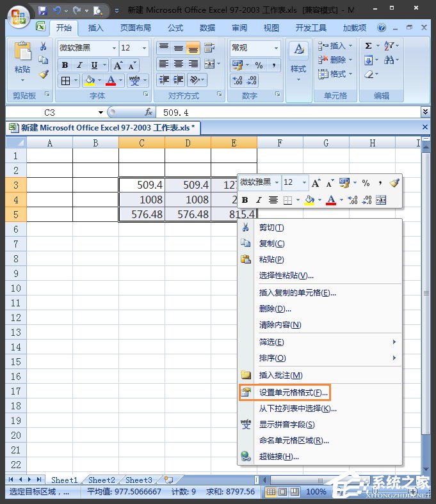Redo the last action
The width and height of the screenshot is (436, 504).
pos(77,11)
